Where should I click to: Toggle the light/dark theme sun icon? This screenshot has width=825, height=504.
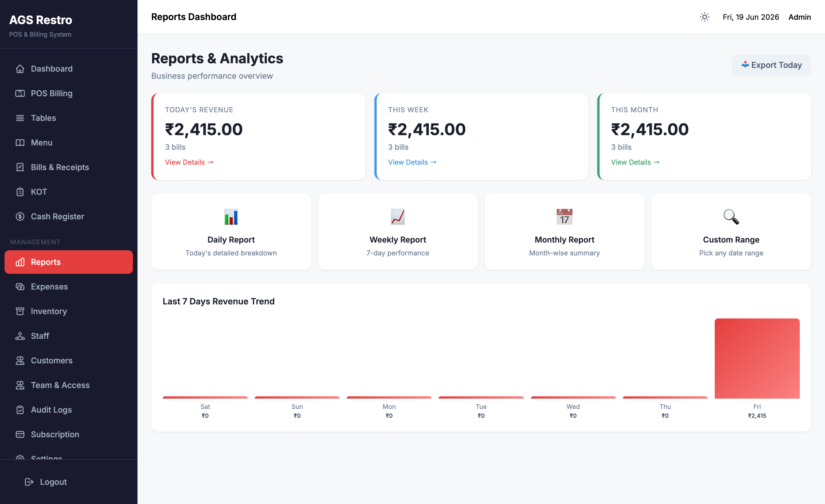click(x=704, y=17)
